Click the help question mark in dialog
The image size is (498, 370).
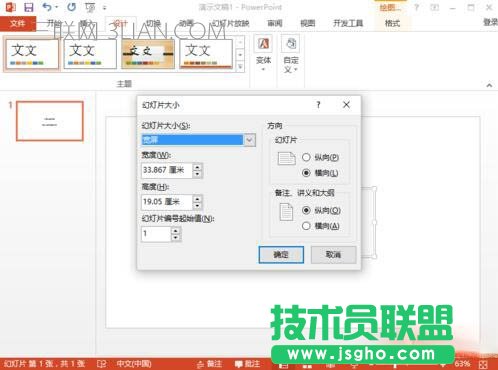coord(319,105)
